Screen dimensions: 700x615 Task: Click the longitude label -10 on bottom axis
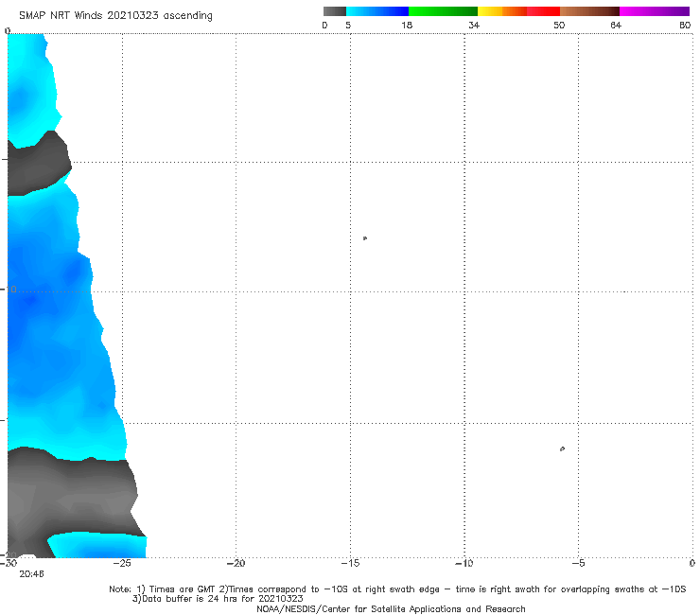click(464, 563)
